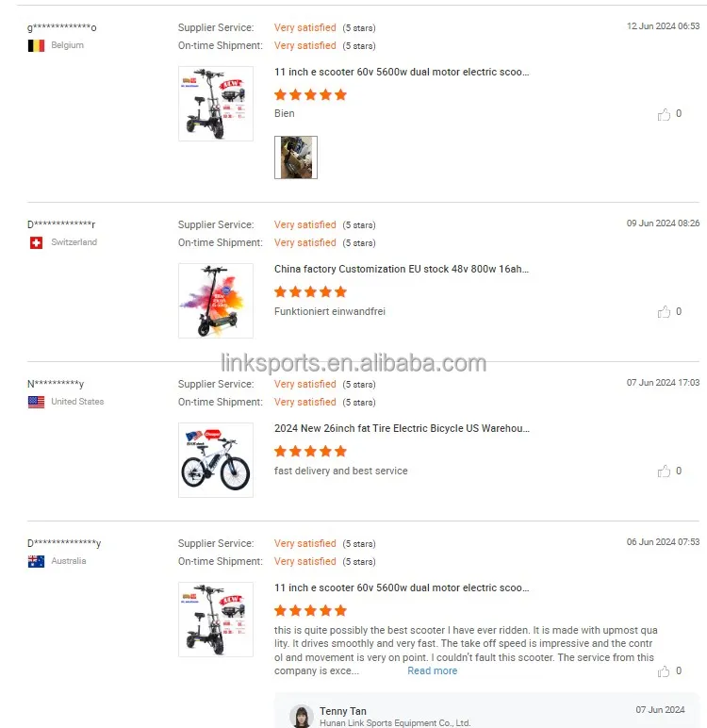The height and width of the screenshot is (728, 707).
Task: Click thumbs-up on the Australia reviewer's review
Action: (665, 670)
